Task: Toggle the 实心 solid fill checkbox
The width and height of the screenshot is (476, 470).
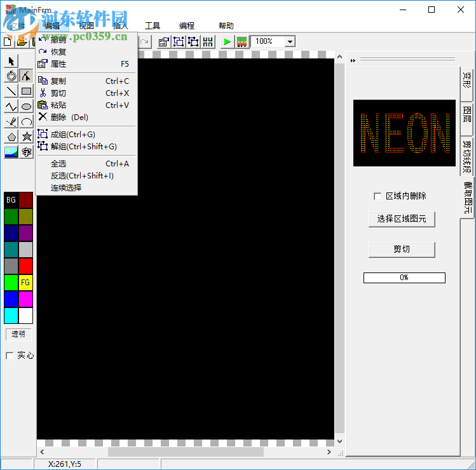Action: [x=10, y=355]
